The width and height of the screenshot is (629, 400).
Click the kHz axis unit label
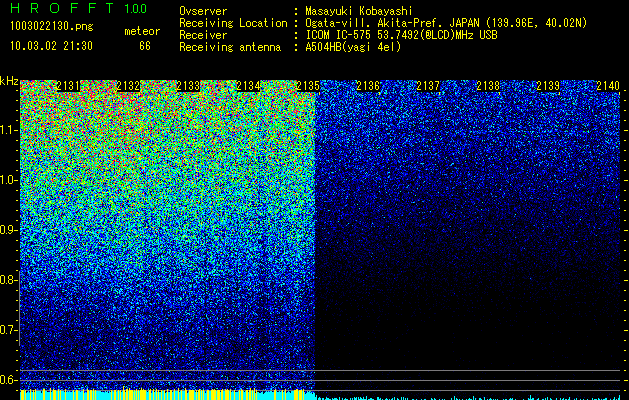tap(9, 81)
